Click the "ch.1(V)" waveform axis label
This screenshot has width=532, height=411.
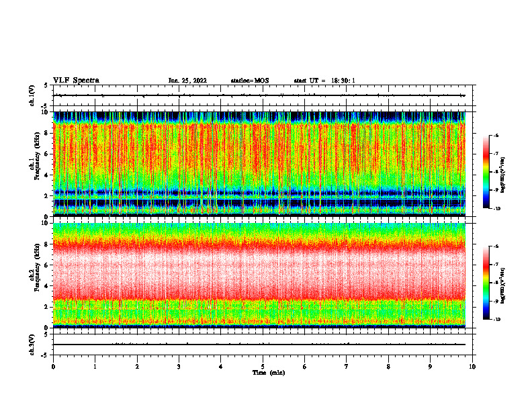32,95
